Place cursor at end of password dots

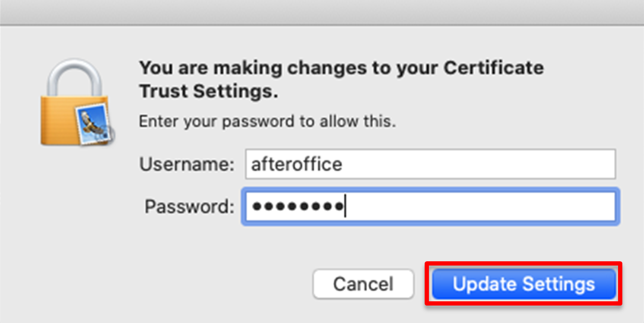tap(345, 207)
